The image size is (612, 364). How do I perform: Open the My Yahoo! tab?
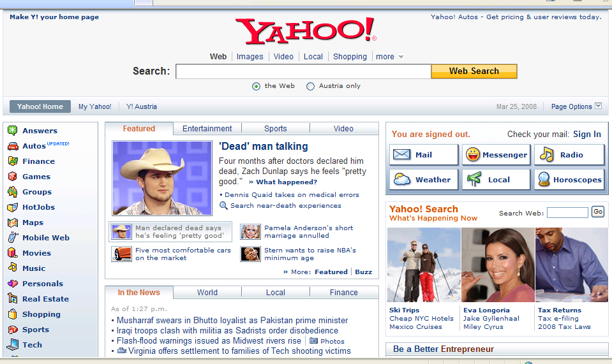point(95,106)
